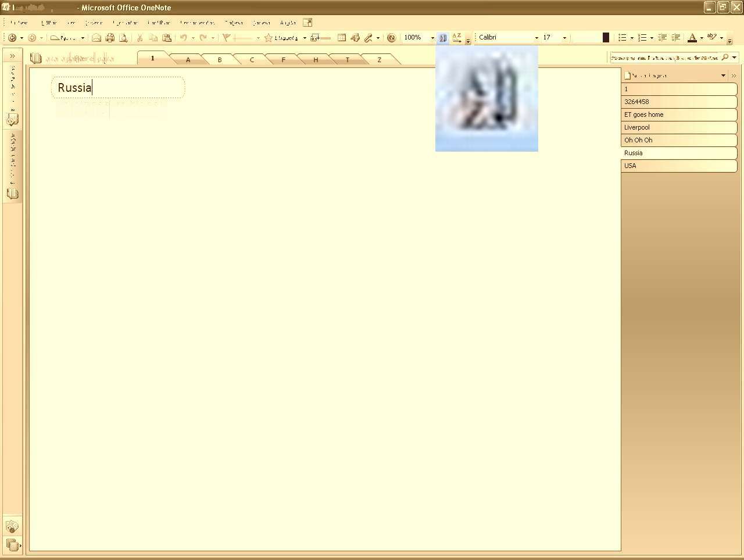Click the numbered list icon
The height and width of the screenshot is (560, 744).
(x=642, y=38)
